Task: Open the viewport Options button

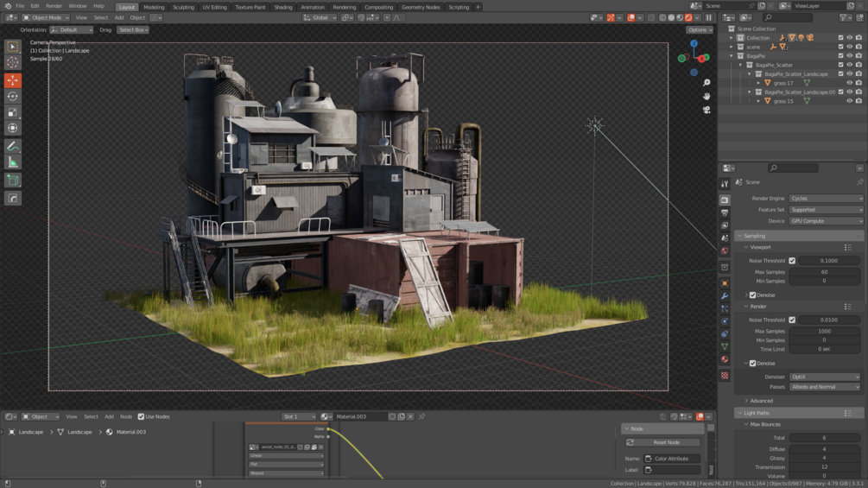Action: [699, 29]
